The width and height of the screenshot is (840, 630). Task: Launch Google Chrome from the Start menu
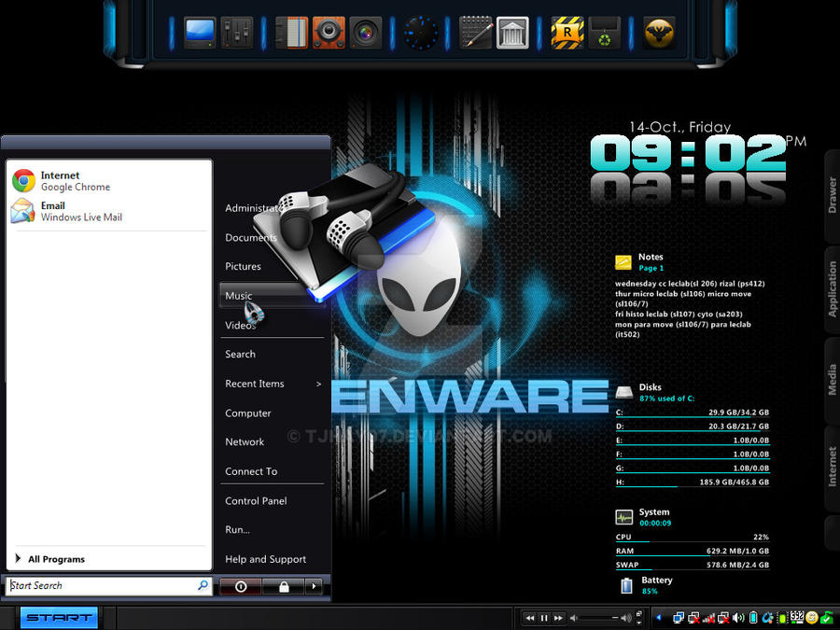(x=75, y=181)
